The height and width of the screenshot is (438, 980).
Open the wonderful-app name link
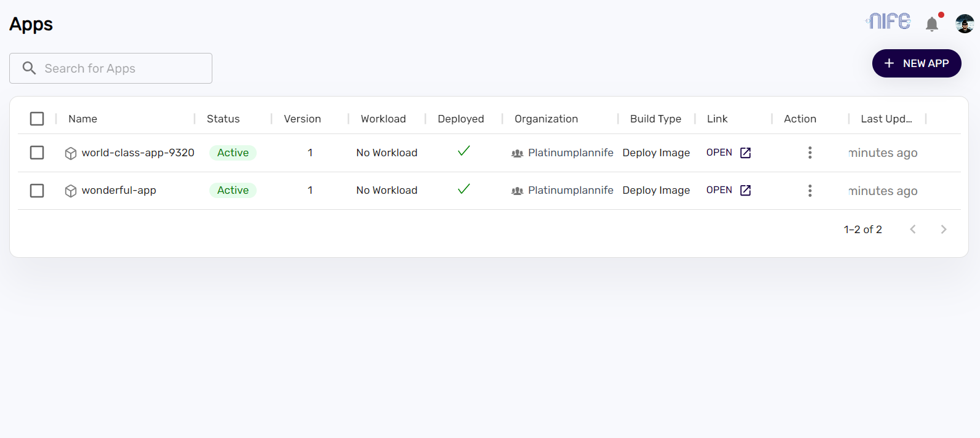tap(119, 191)
